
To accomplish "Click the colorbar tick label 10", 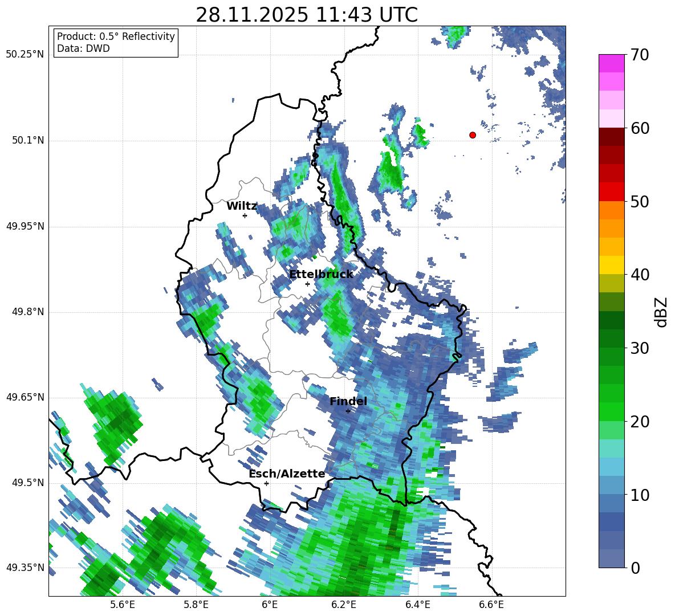I will point(640,495).
